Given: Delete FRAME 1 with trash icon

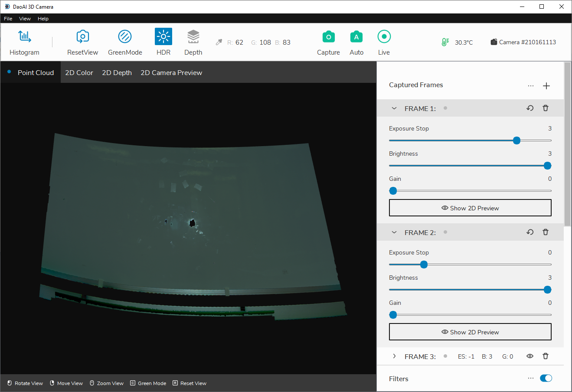Looking at the screenshot, I should coord(546,108).
